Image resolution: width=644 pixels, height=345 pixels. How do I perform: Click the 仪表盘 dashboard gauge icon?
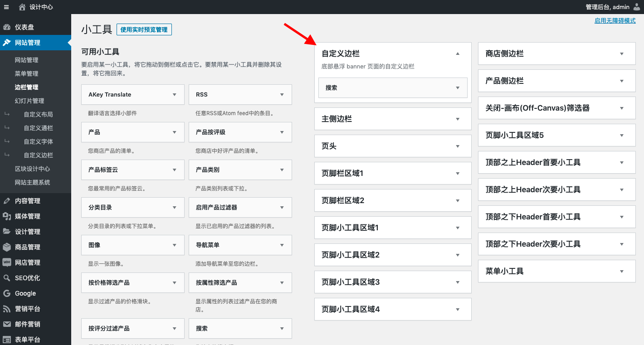click(x=7, y=27)
